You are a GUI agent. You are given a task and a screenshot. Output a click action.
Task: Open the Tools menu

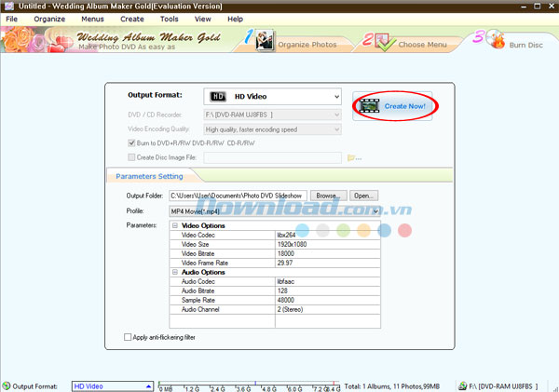click(169, 19)
